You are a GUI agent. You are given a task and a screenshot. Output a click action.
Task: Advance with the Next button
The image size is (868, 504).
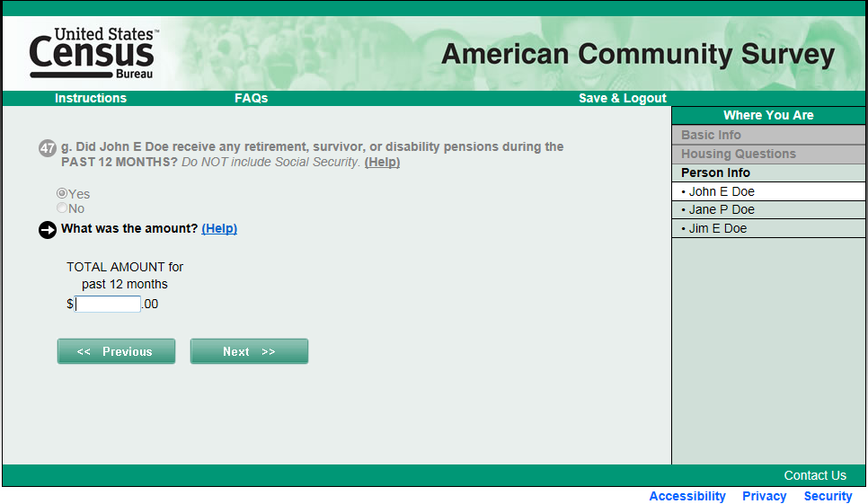(x=249, y=351)
